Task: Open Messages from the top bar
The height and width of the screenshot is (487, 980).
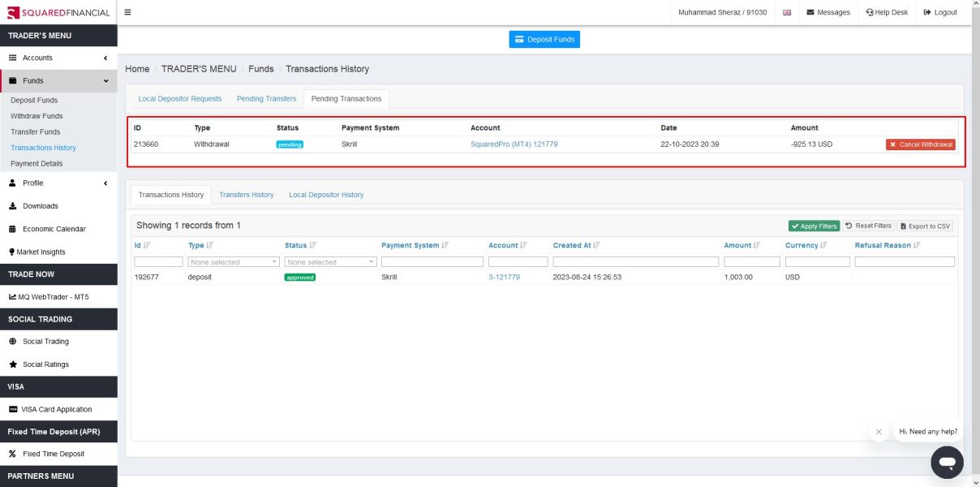Action: pyautogui.click(x=828, y=12)
